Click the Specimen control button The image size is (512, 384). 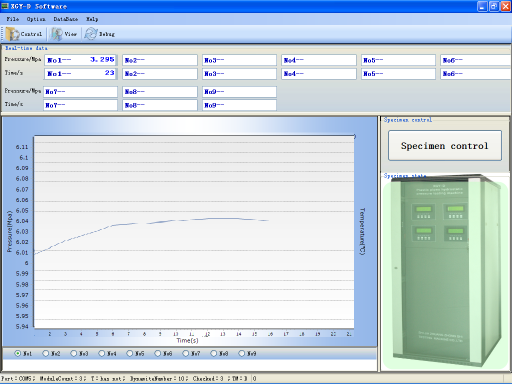click(445, 146)
